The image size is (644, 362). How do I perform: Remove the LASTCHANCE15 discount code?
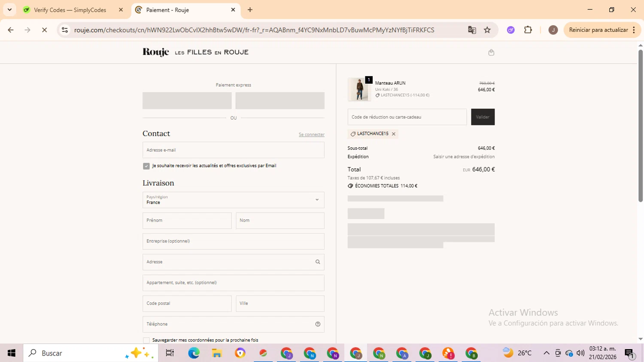[393, 134]
